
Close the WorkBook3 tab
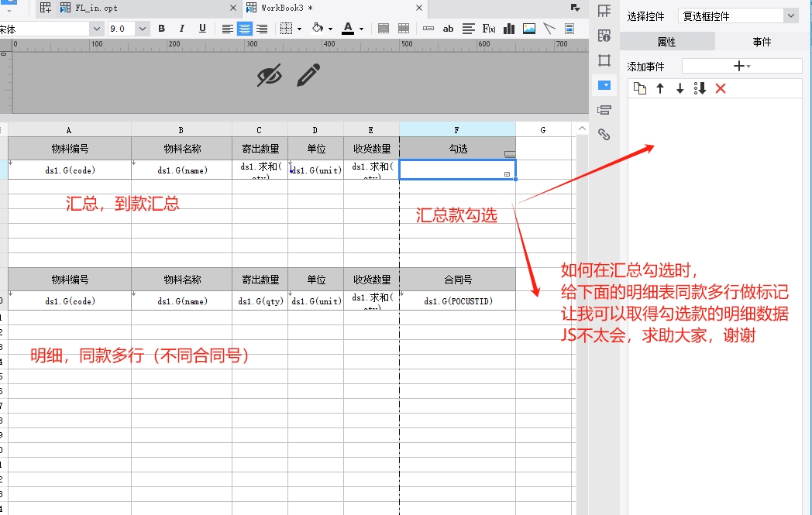click(x=419, y=8)
